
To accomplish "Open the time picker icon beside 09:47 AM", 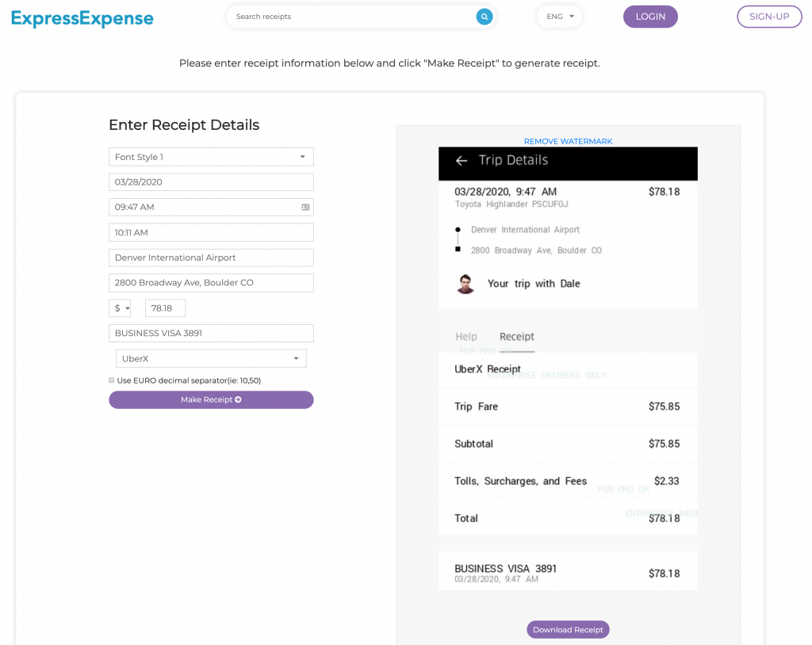I will (x=304, y=207).
